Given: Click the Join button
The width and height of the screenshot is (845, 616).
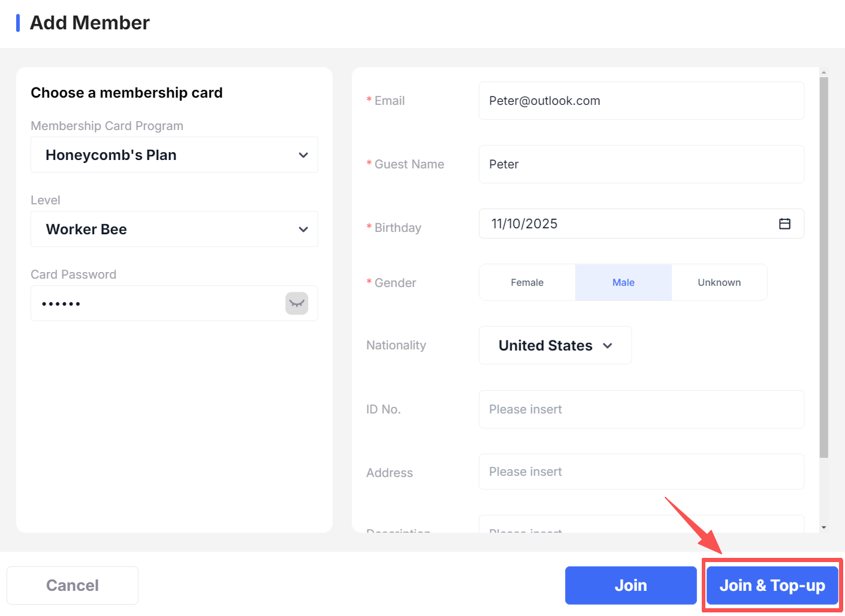Looking at the screenshot, I should point(630,585).
